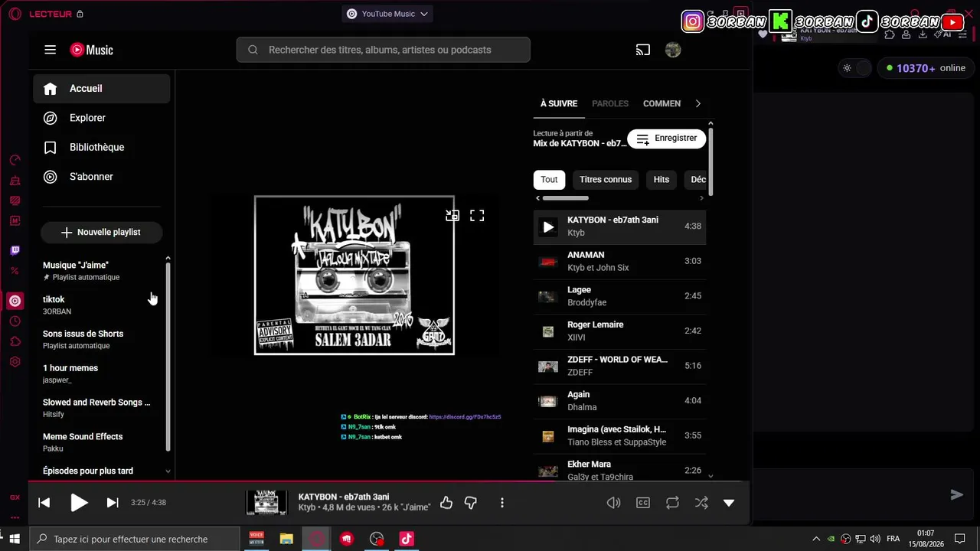The image size is (980, 551).
Task: Toggle shuffle mode
Action: pos(701,503)
